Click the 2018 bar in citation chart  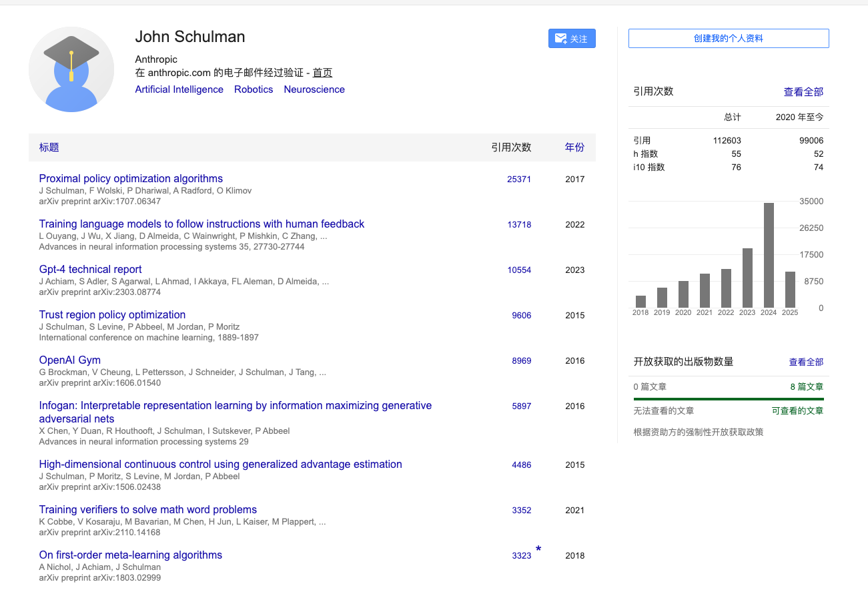640,302
